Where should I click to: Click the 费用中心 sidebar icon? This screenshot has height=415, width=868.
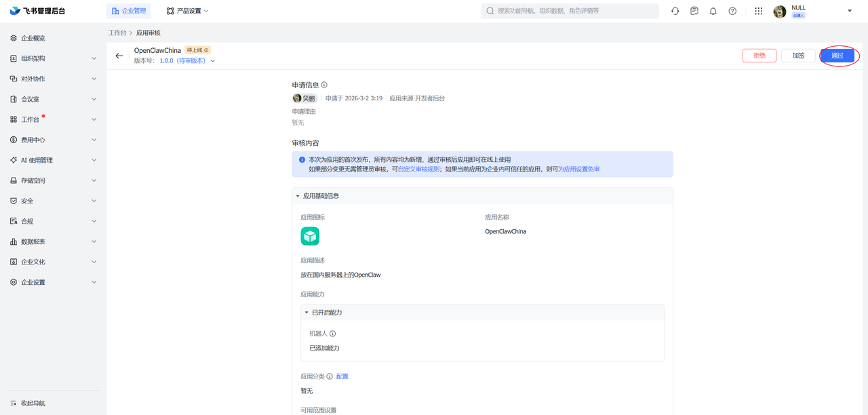tap(14, 140)
